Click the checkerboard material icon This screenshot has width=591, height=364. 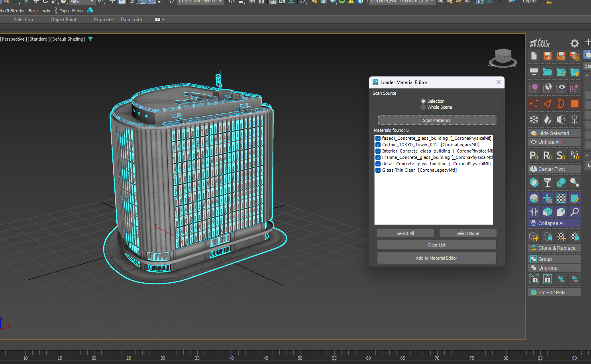tap(561, 198)
